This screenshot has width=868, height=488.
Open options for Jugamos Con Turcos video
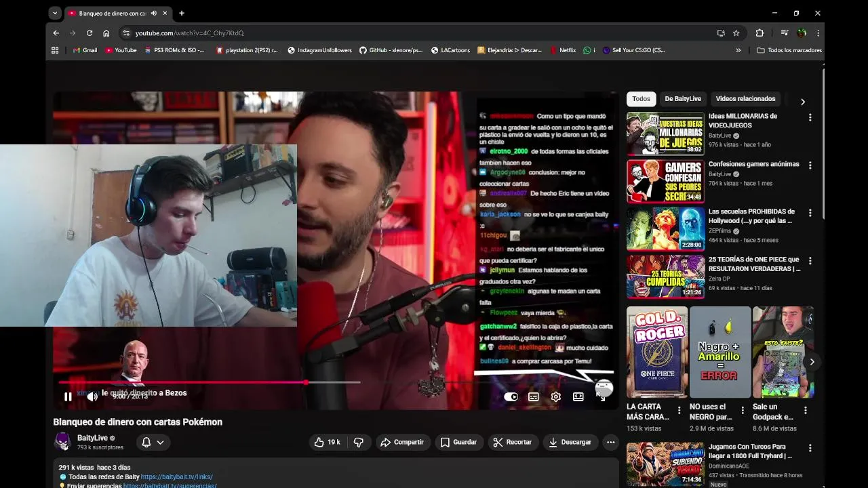click(x=810, y=449)
